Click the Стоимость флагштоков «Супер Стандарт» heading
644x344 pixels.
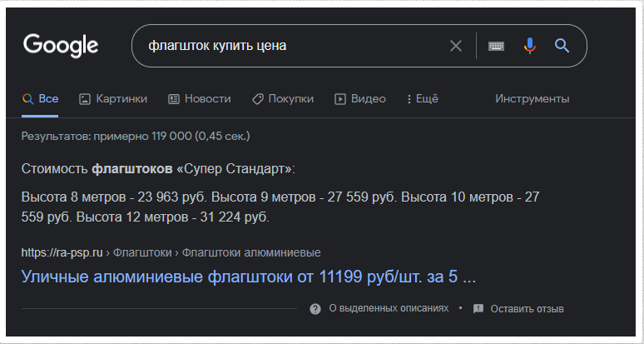[158, 169]
